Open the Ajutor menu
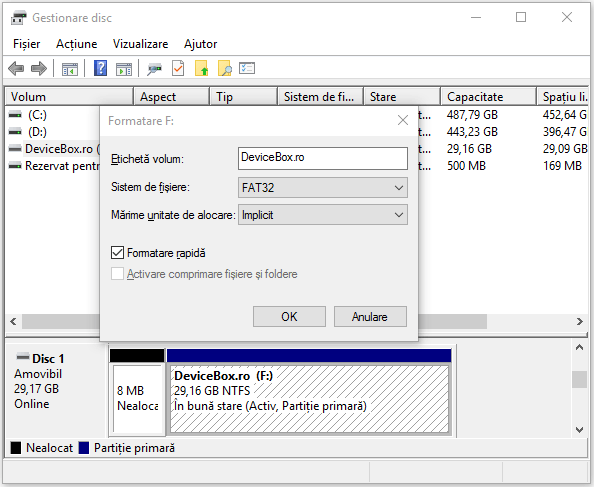The width and height of the screenshot is (594, 487). (x=200, y=44)
